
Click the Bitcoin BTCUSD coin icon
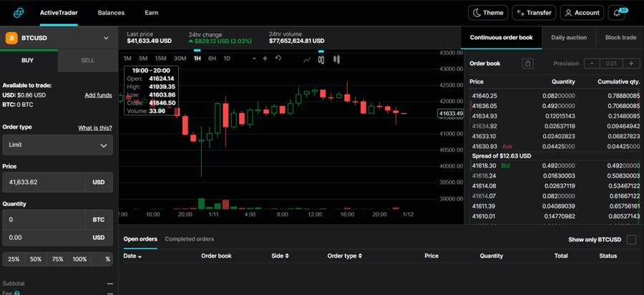click(11, 38)
